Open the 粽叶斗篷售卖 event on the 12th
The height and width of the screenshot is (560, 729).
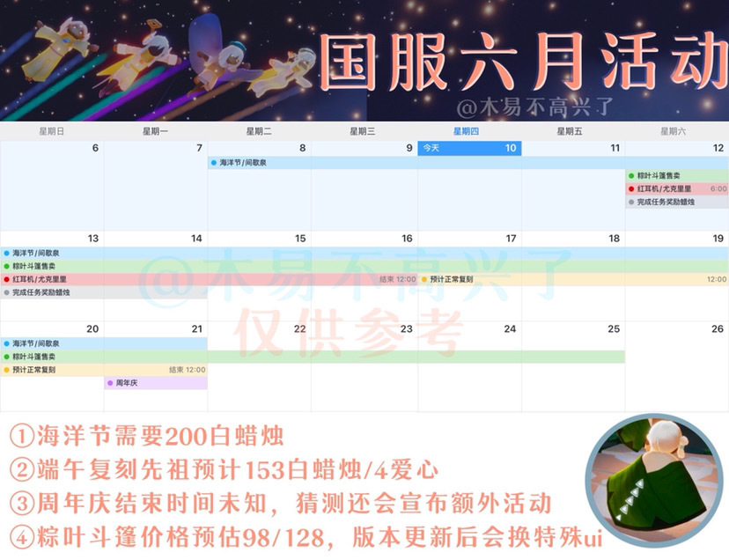677,176
